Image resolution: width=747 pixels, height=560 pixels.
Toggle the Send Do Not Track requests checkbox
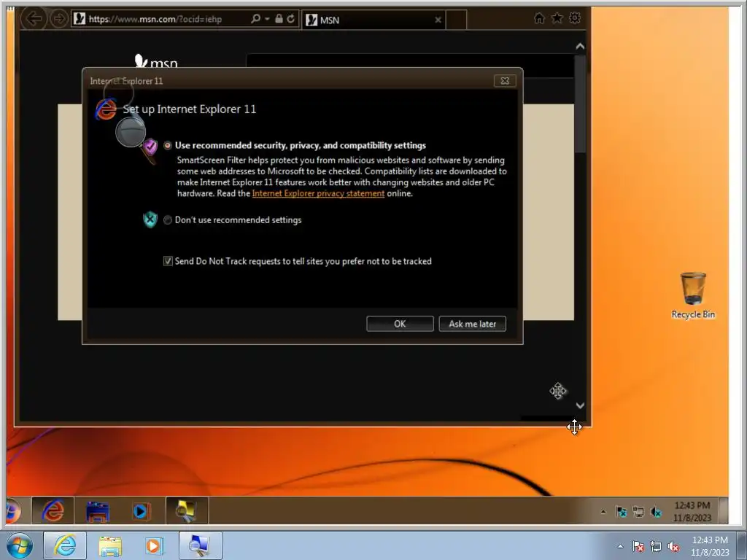click(168, 261)
